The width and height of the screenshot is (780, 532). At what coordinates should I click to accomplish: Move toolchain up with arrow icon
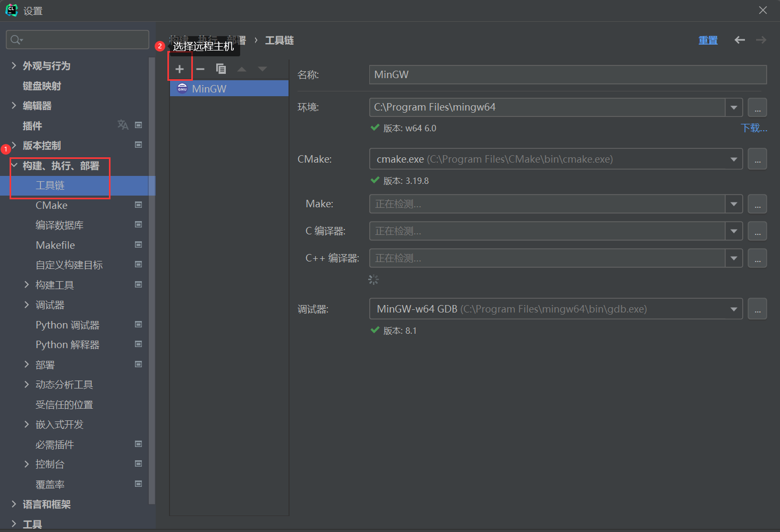coord(242,69)
